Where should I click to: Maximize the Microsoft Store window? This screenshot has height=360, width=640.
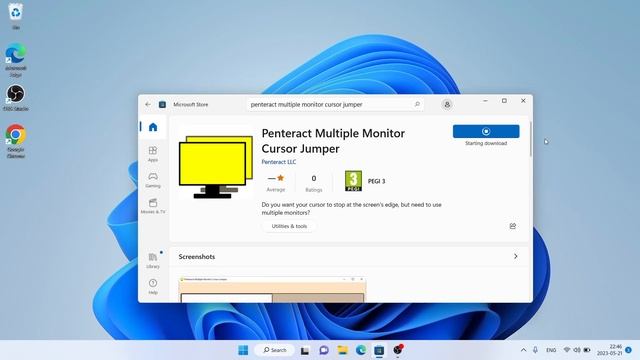coord(504,101)
